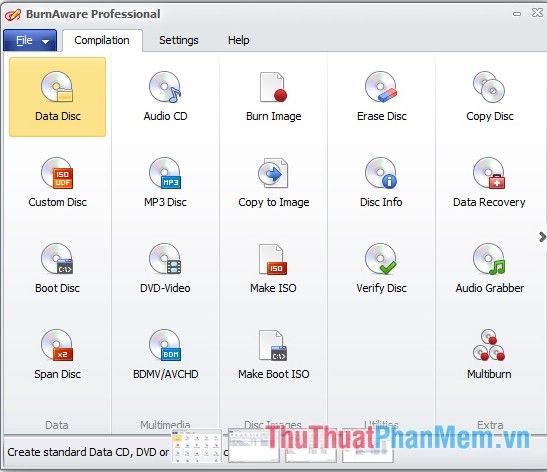Open the File dropdown menu
The width and height of the screenshot is (547, 472).
pyautogui.click(x=30, y=40)
